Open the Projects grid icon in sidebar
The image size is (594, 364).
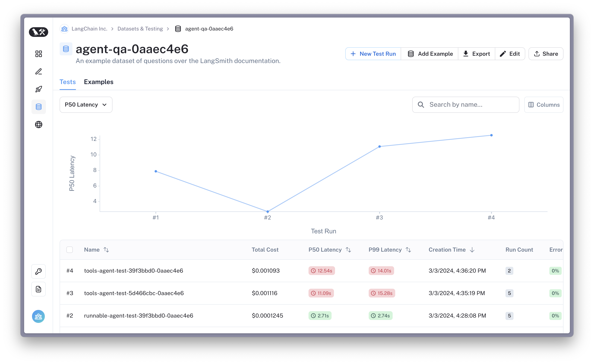coord(39,54)
